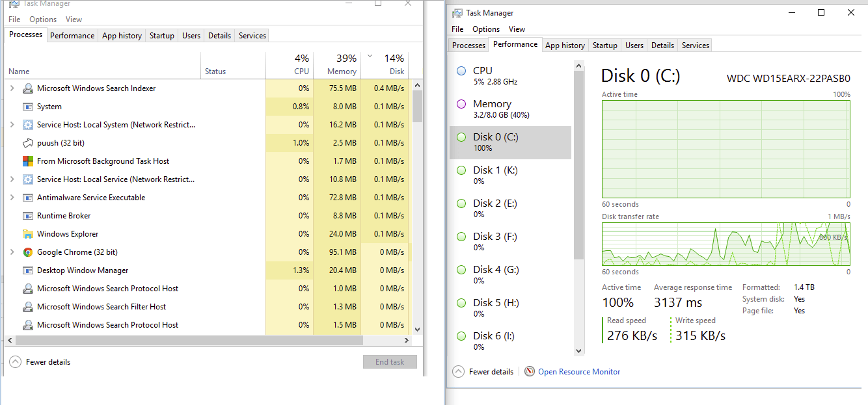Image resolution: width=868 pixels, height=405 pixels.
Task: Expand the Antimalware Service Executable row
Action: [12, 198]
